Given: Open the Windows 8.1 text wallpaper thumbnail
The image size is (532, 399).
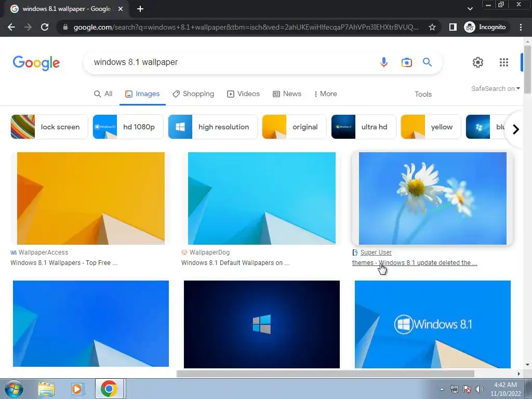Looking at the screenshot, I should pyautogui.click(x=433, y=324).
